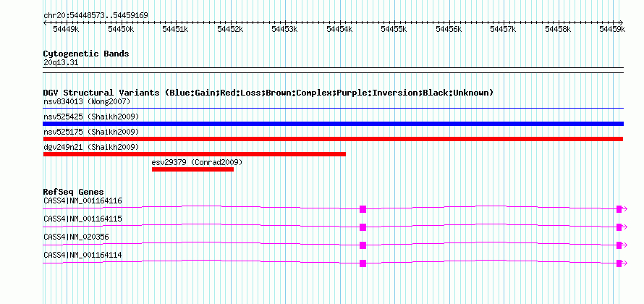Click the short red esv29379 loss bar
Image resolution: width=644 pixels, height=304 pixels.
192,169
